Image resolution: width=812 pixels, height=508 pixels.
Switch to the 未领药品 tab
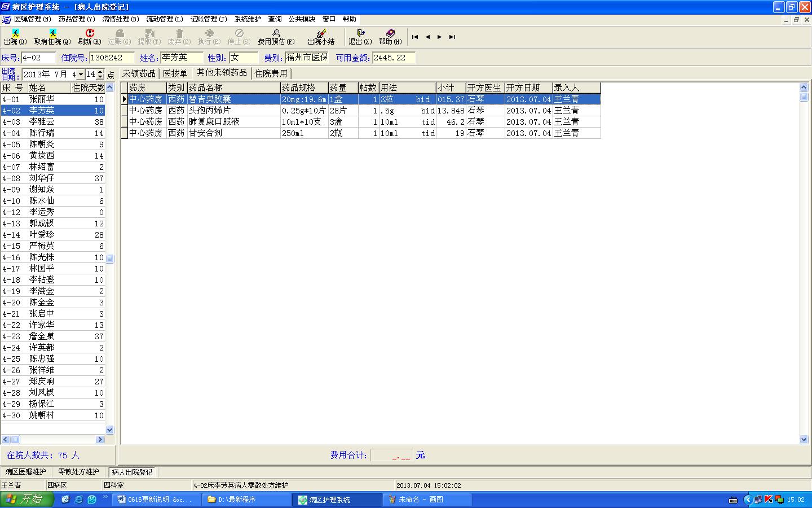(x=139, y=73)
